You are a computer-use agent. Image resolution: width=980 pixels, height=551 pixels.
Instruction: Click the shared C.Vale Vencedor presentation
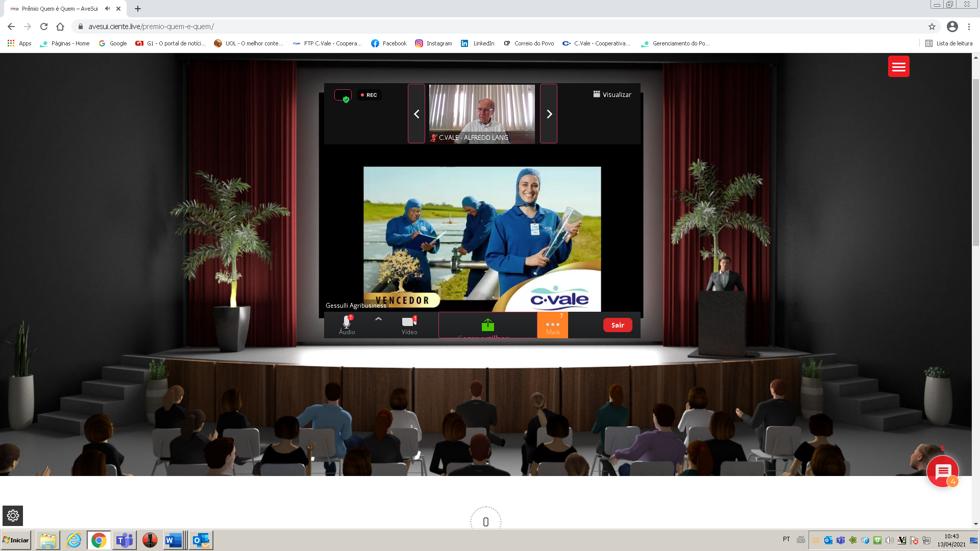click(x=482, y=239)
